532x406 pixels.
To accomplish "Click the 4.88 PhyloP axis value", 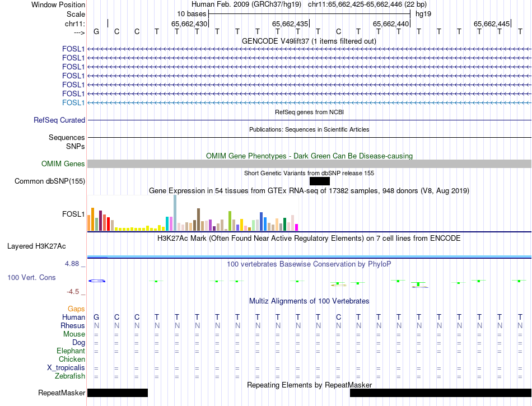I will click(x=72, y=264).
